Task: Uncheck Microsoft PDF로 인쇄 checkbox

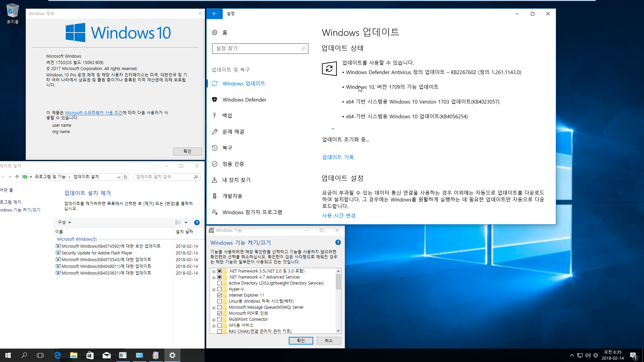Action: pyautogui.click(x=219, y=313)
